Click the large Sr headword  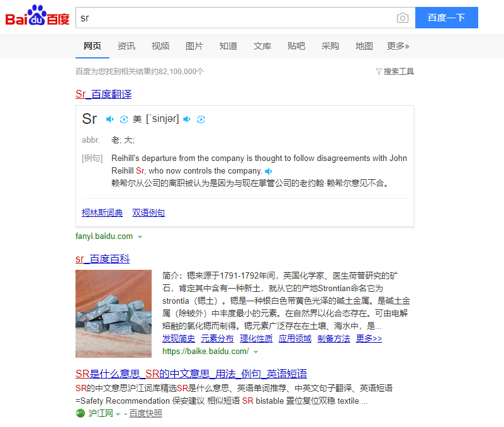point(89,119)
